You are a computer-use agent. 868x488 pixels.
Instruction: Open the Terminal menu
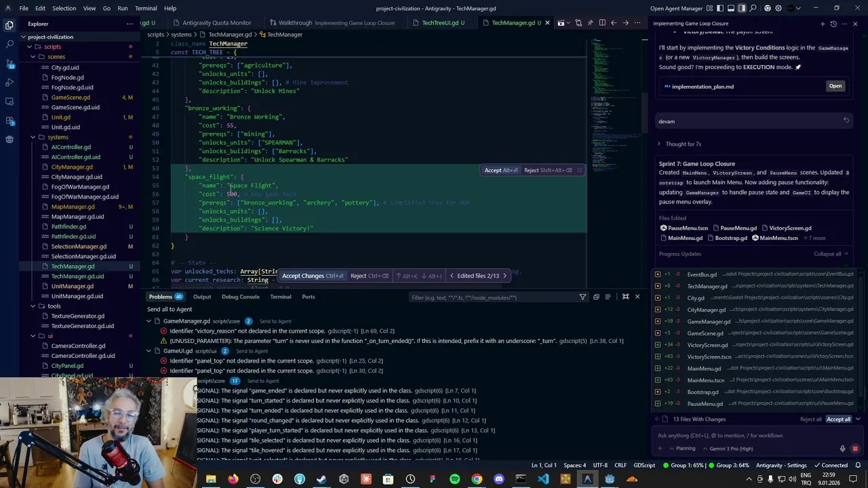click(146, 8)
